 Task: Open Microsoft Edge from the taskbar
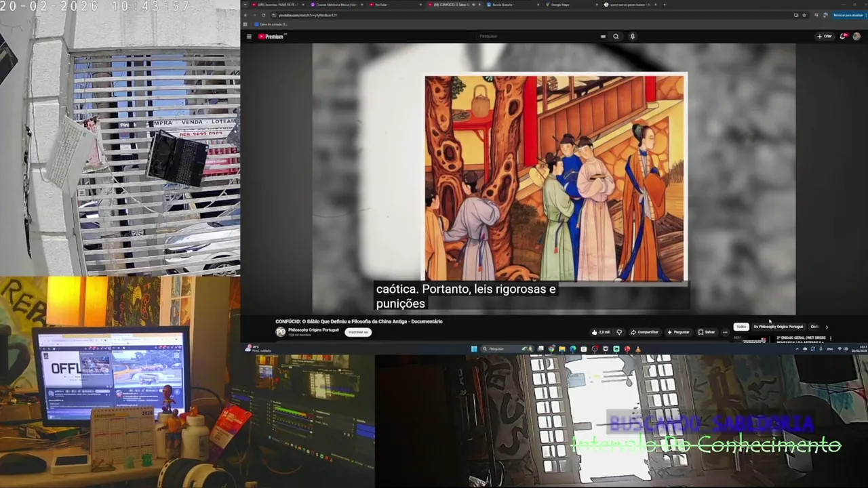click(573, 349)
